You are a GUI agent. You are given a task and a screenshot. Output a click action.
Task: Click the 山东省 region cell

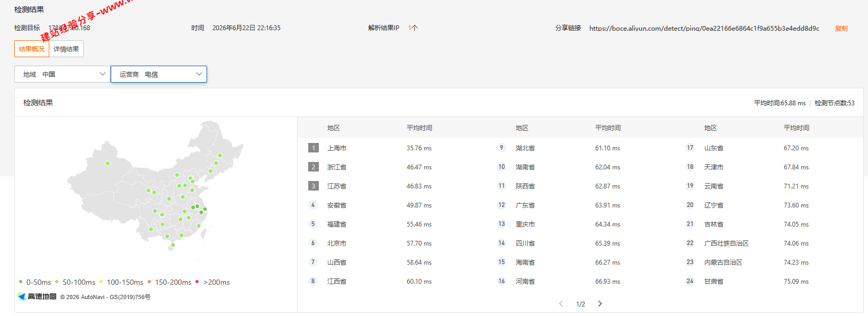click(x=714, y=148)
